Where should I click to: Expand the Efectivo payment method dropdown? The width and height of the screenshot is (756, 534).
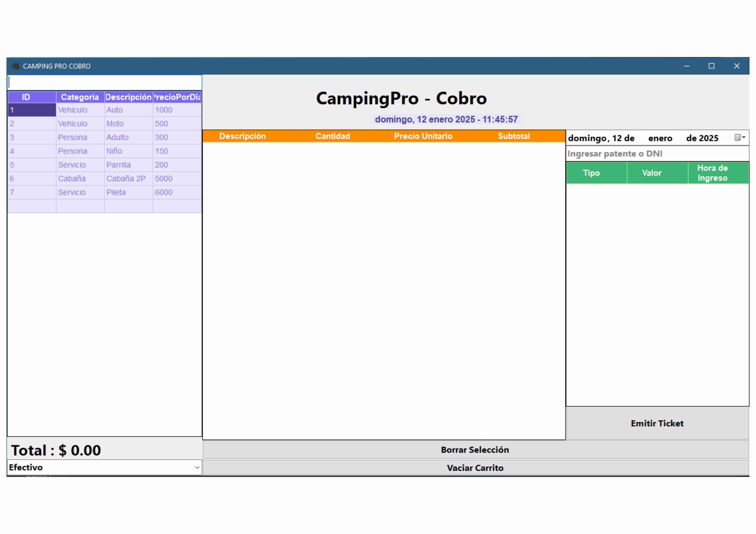[x=197, y=467]
